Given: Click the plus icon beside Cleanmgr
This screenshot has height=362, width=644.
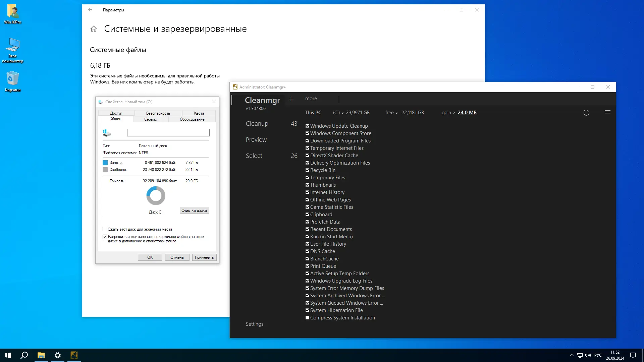Looking at the screenshot, I should [291, 99].
